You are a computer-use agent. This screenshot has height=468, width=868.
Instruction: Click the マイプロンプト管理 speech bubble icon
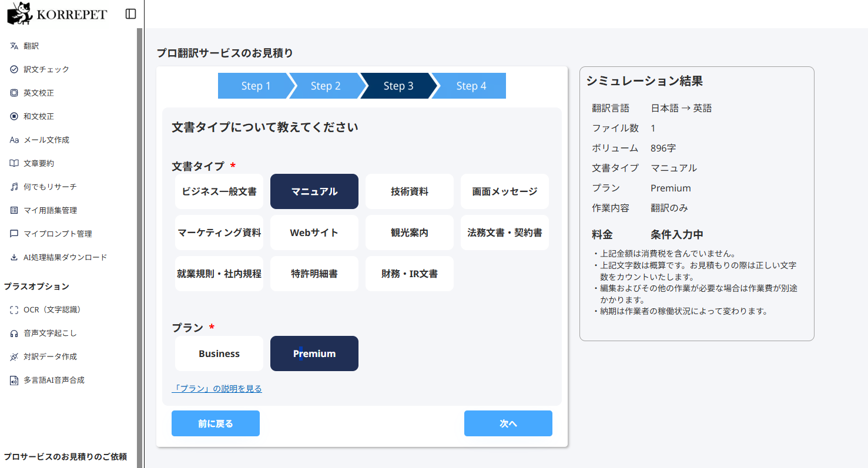point(14,234)
